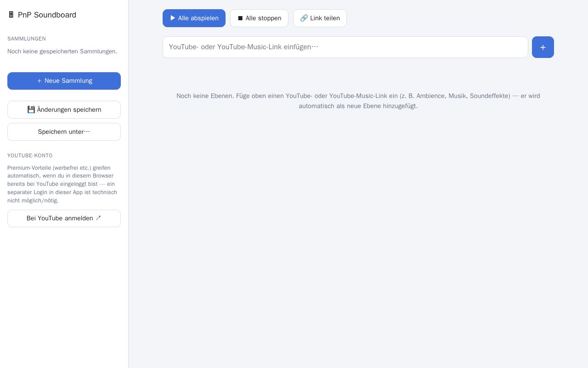Share the link via Link teilen
This screenshot has width=588, height=368.
point(320,18)
